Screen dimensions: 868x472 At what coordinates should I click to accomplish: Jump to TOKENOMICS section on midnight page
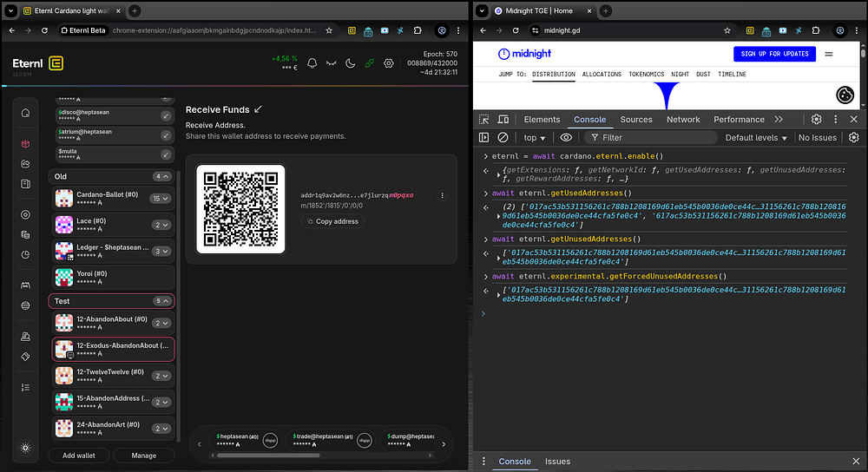pos(646,74)
